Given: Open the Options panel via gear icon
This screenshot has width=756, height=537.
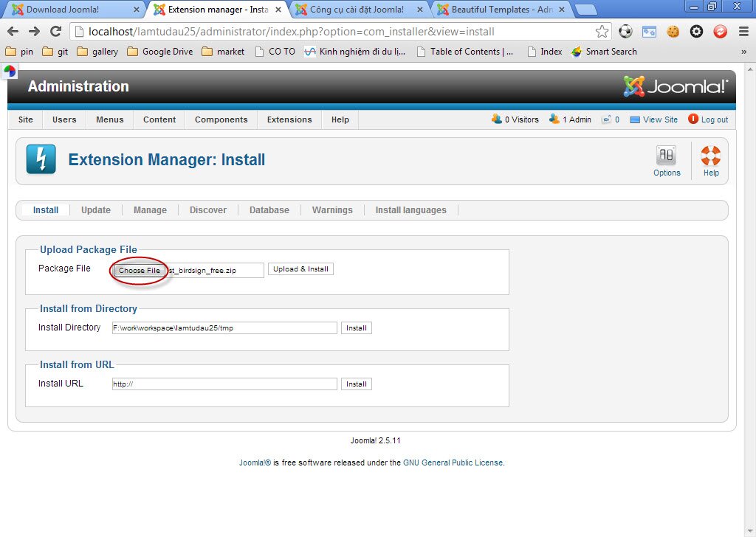Looking at the screenshot, I should point(666,156).
